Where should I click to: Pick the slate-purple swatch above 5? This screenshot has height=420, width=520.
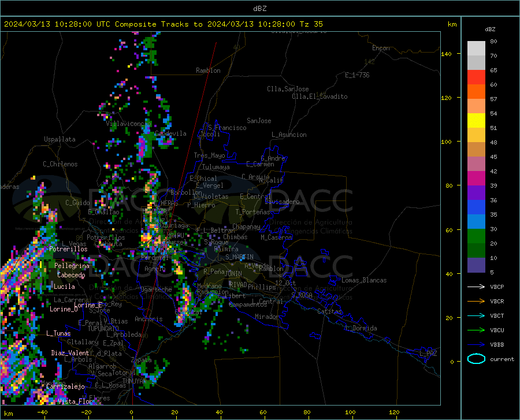point(476,265)
